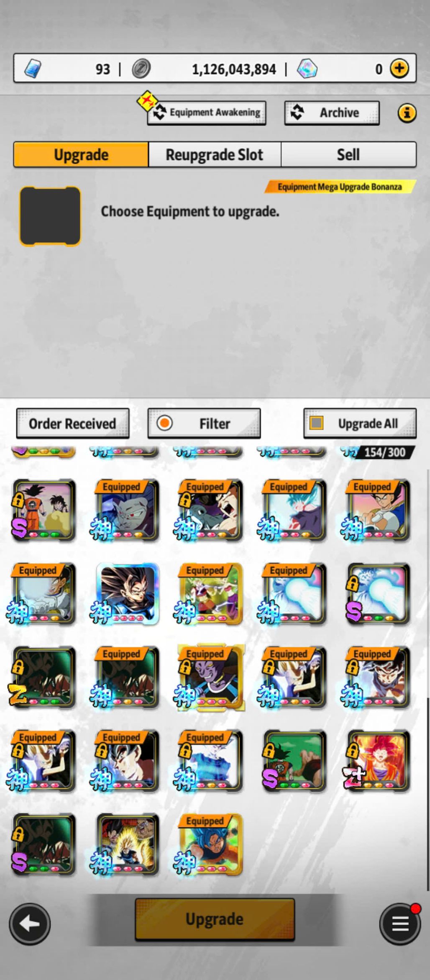Toggle the Filter radio indicator
430x980 pixels.
pyautogui.click(x=164, y=423)
